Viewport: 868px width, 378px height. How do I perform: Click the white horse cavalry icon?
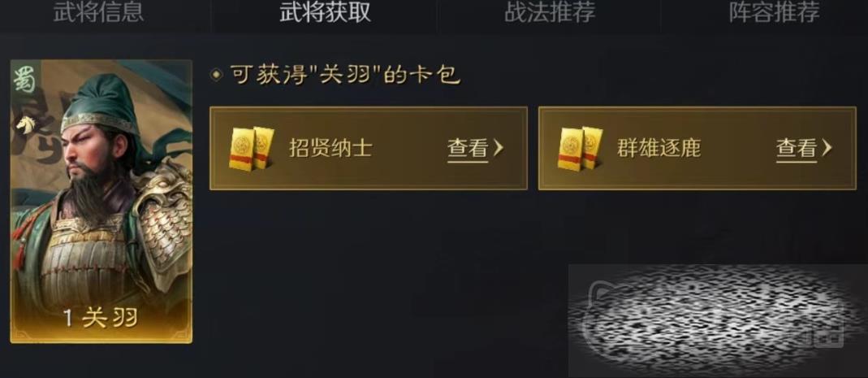(x=24, y=124)
